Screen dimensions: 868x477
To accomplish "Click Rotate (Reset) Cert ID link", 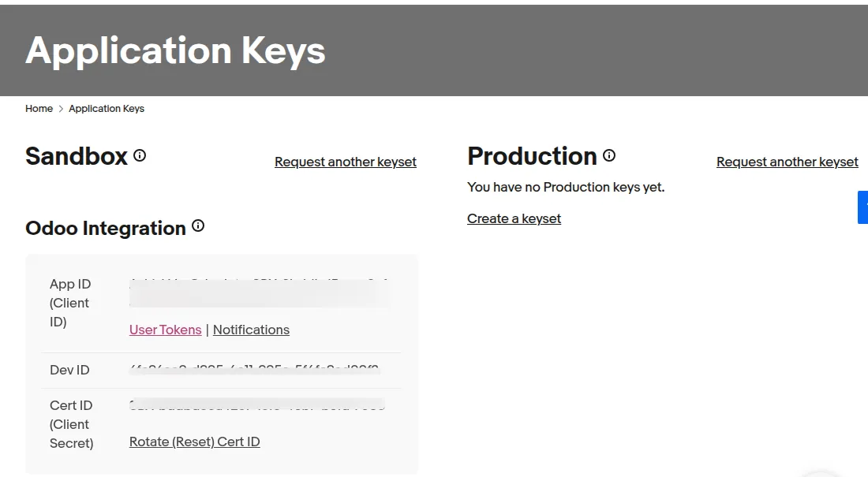I will pos(194,442).
